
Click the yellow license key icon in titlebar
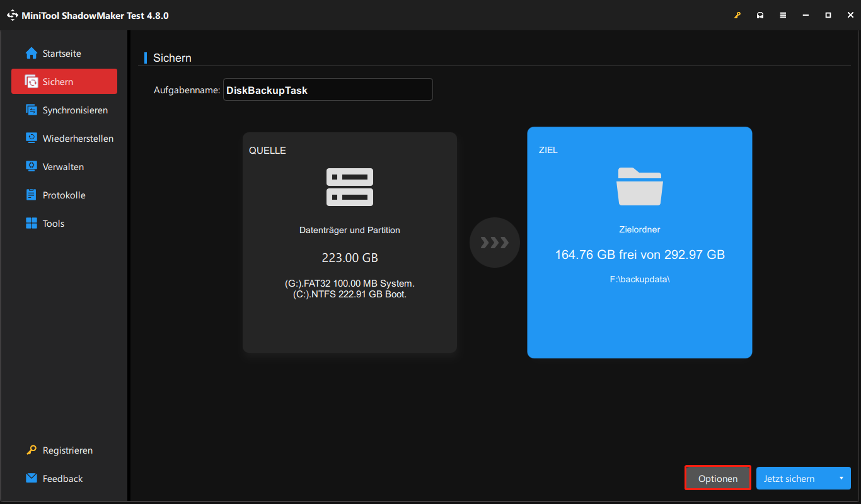[737, 14]
